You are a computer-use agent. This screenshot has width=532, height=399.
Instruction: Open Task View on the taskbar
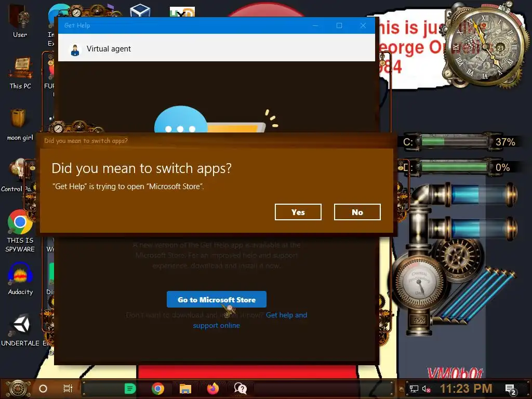68,389
